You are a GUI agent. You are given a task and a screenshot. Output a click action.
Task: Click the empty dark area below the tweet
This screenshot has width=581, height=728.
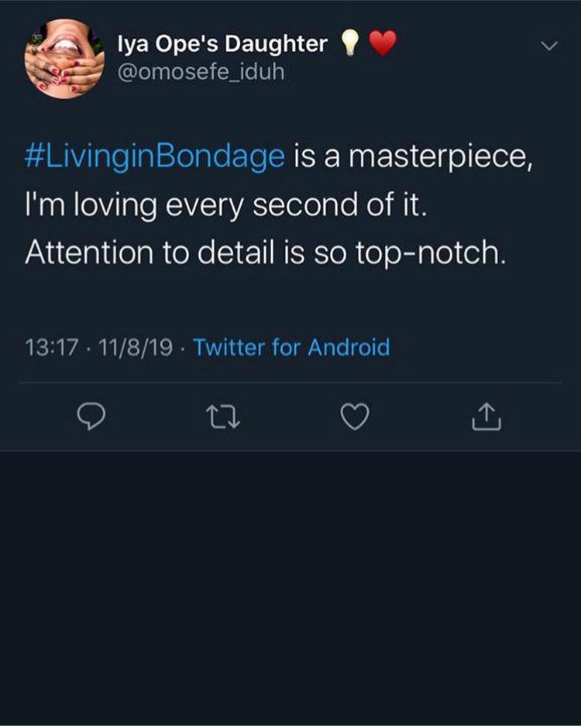(x=290, y=589)
